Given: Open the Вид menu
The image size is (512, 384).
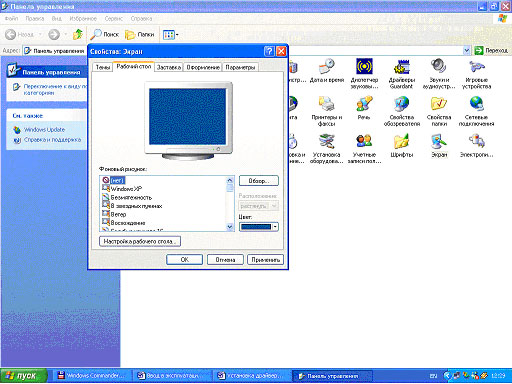Looking at the screenshot, I should pyautogui.click(x=57, y=18).
